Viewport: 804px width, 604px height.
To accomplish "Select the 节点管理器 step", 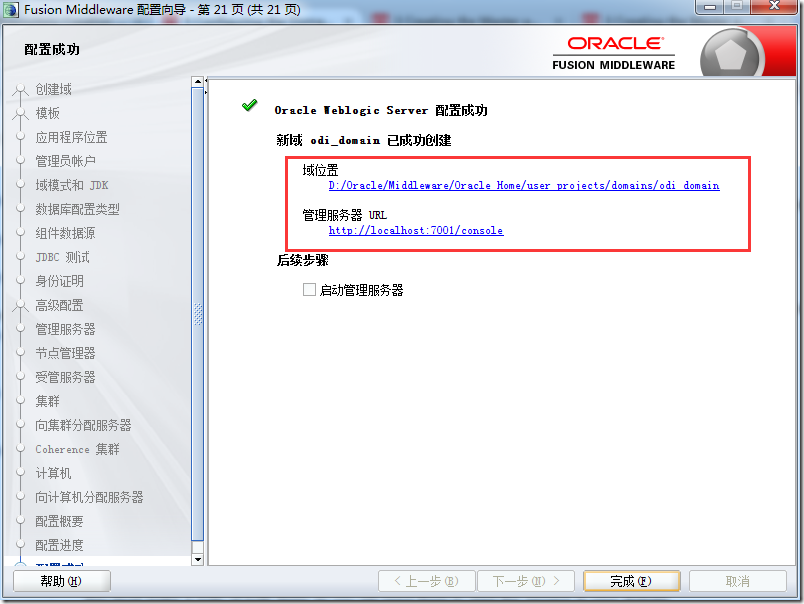I will (x=65, y=353).
